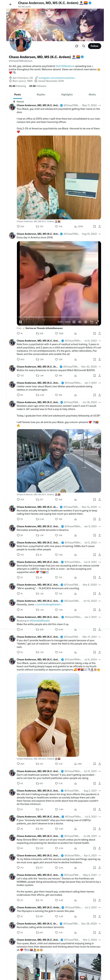Go back using the arrow icon
Viewport: 110px width, 980px height.
pyautogui.click(x=11, y=4)
